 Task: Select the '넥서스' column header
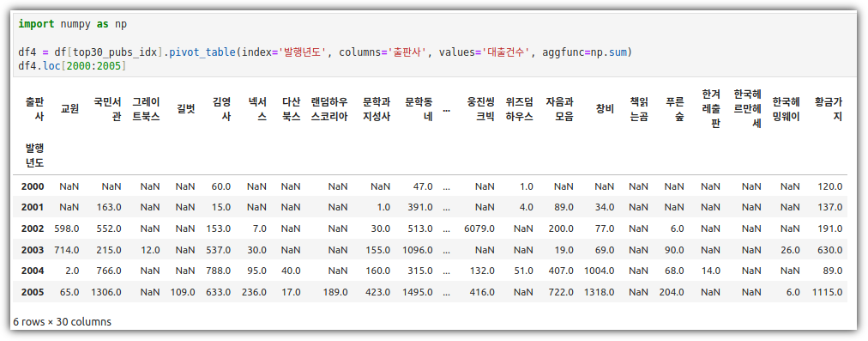(x=256, y=109)
